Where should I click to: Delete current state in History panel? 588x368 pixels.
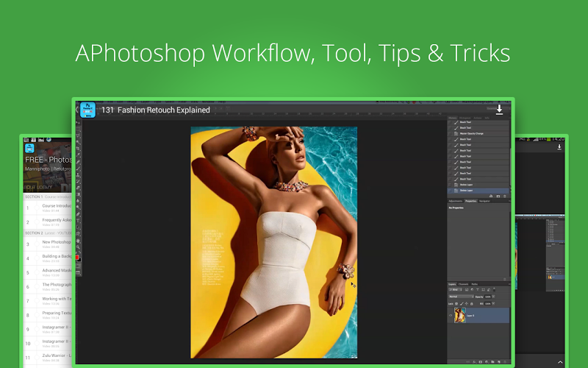click(505, 196)
